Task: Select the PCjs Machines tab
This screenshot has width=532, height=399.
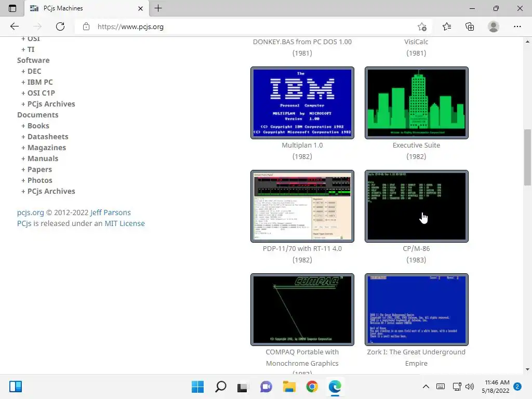Action: click(87, 8)
